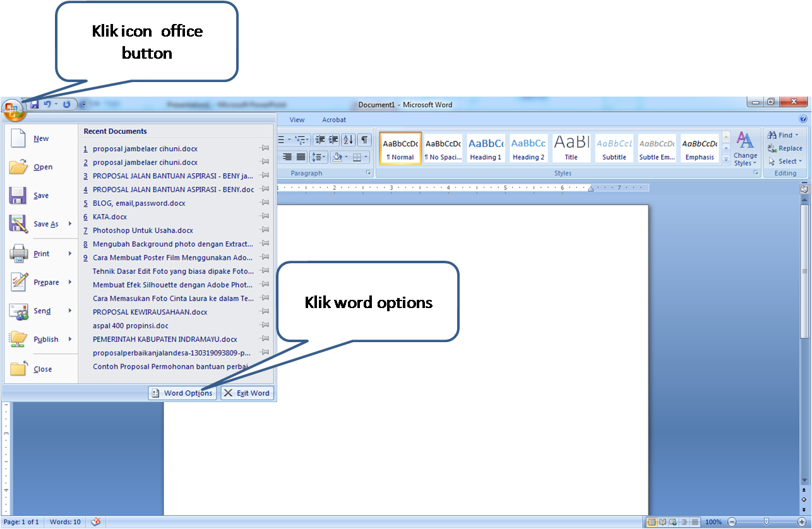Viewport: 812px width, 529px height.
Task: Pin the first proposal jambelaer cihuni.docx entry
Action: (x=265, y=149)
